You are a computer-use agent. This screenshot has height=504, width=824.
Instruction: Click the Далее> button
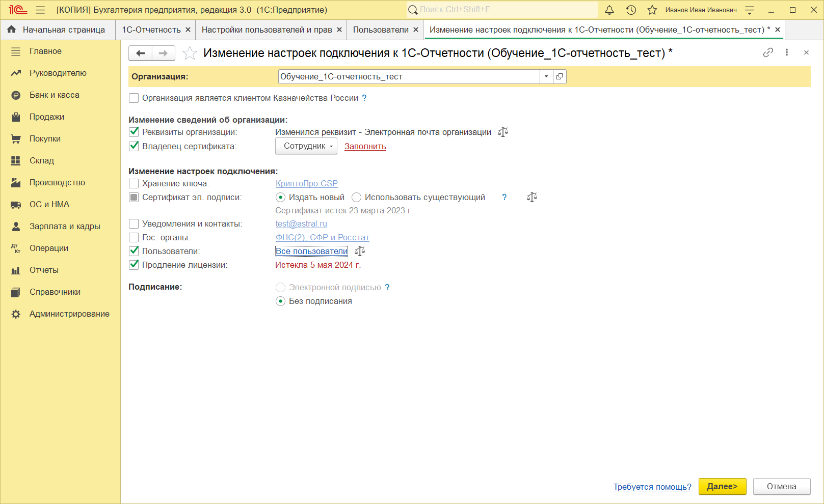[x=722, y=486]
